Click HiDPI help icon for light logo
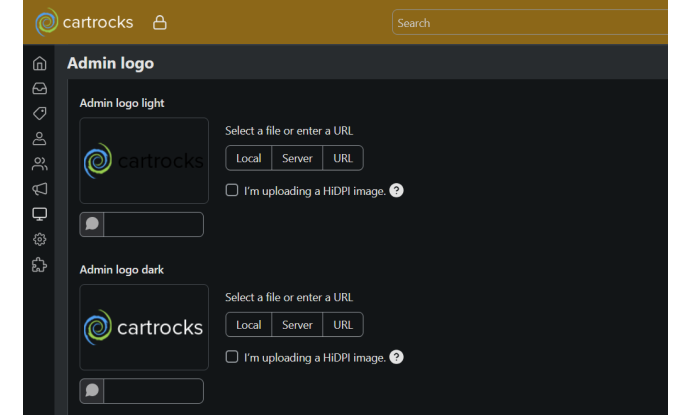This screenshot has width=692, height=415. pyautogui.click(x=396, y=191)
